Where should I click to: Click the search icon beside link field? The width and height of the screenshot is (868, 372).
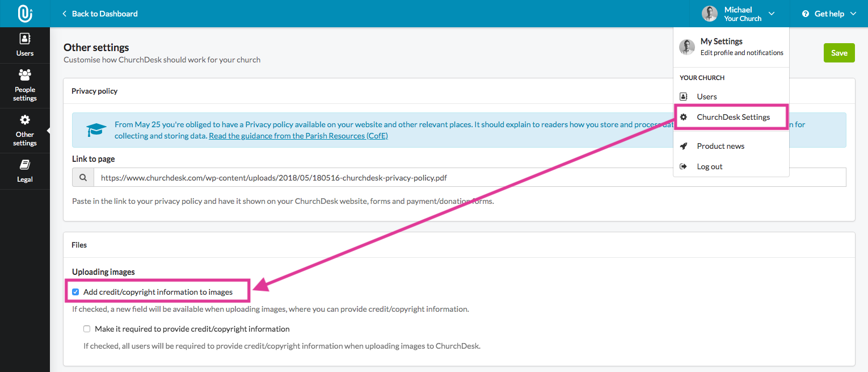tap(83, 178)
